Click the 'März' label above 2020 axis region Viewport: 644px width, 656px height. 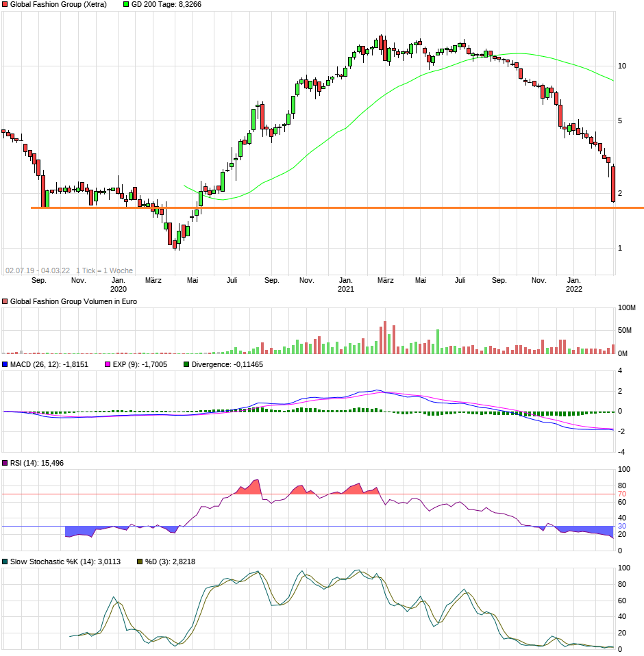pos(153,280)
